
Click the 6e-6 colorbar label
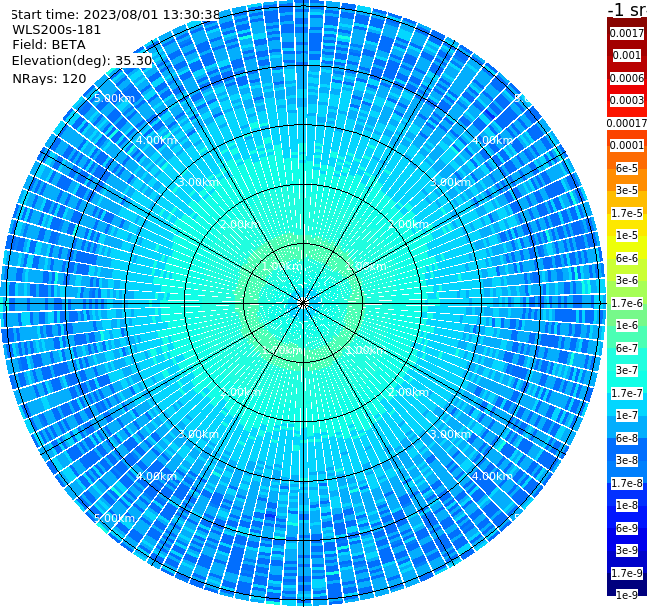pyautogui.click(x=627, y=258)
